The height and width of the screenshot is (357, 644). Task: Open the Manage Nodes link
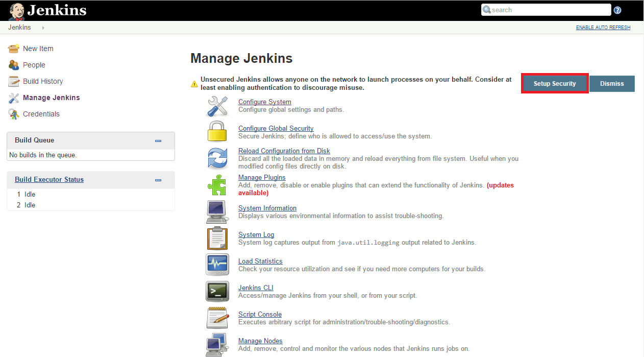click(x=260, y=341)
